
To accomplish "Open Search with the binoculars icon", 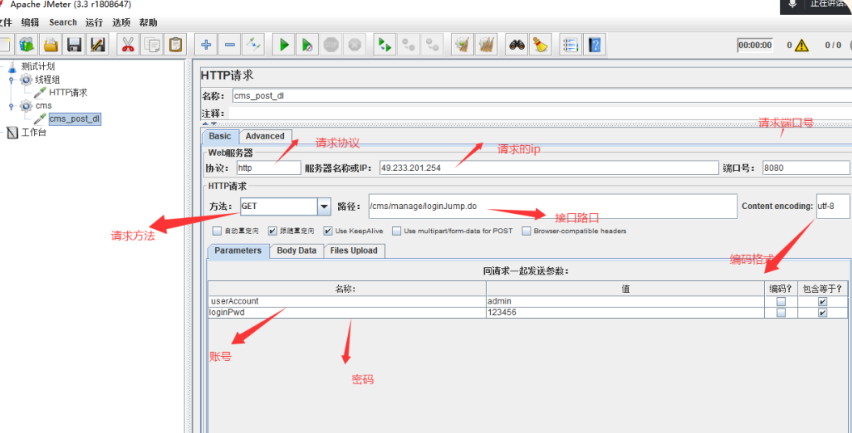I will pyautogui.click(x=517, y=45).
